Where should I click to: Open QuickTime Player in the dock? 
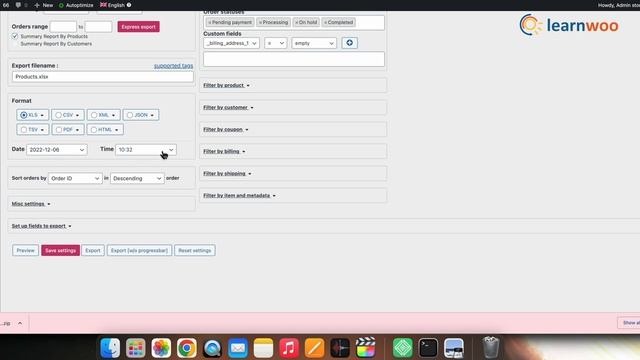tap(212, 348)
